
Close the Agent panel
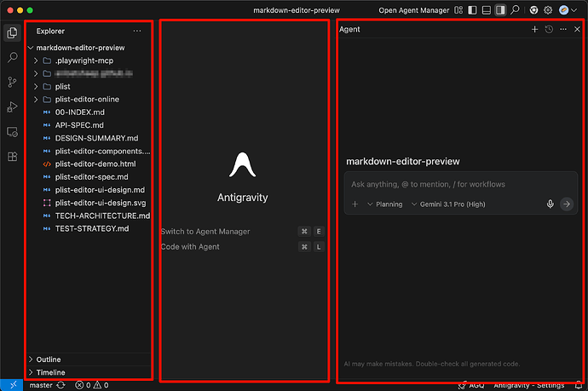click(x=577, y=29)
